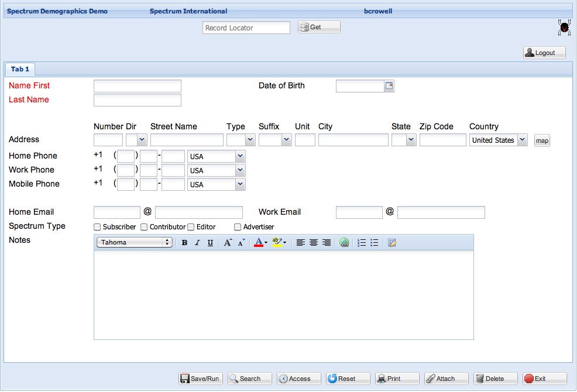
Task: Focus Home Phone area code field
Action: coord(126,156)
